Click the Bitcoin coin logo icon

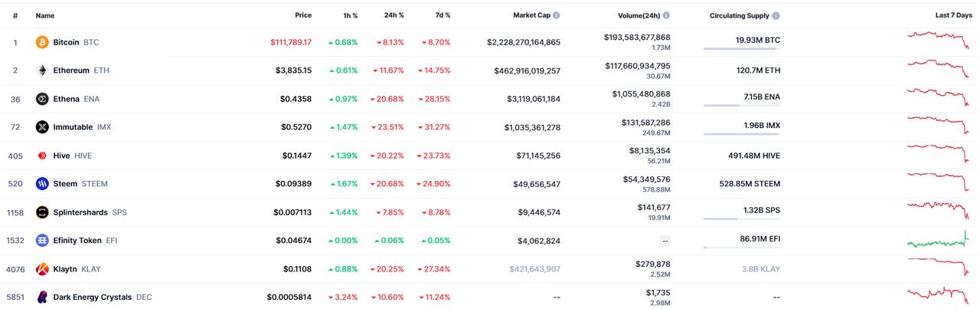tap(42, 42)
